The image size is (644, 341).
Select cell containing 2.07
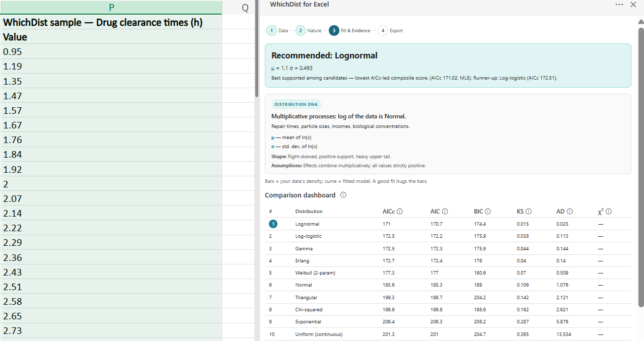coord(111,198)
